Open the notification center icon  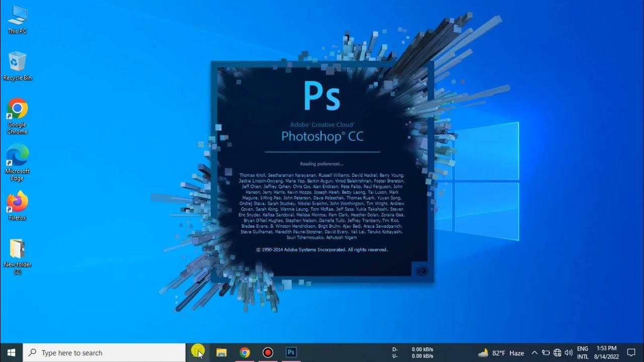click(x=631, y=353)
